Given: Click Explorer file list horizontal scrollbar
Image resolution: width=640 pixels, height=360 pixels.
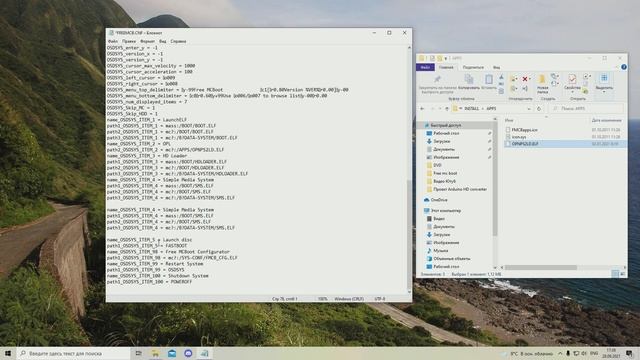Looking at the screenshot, I should (x=541, y=268).
